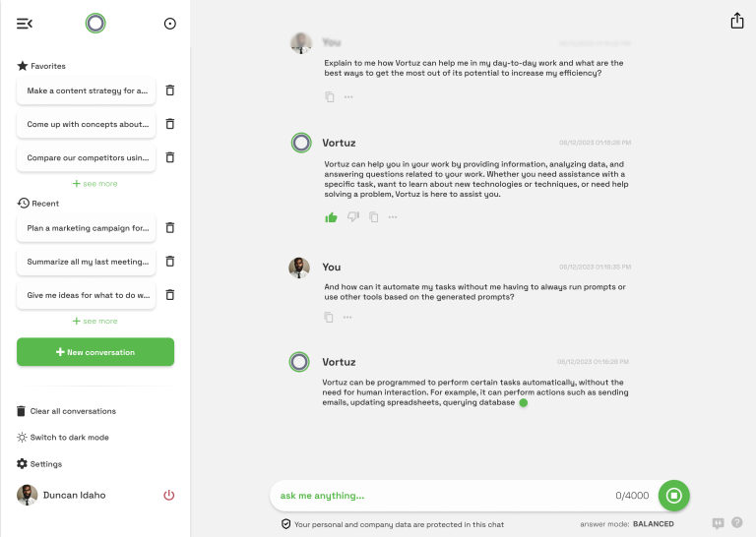Delete the 'Make a content strategy' favorite
This screenshot has height=537, width=756.
169,90
